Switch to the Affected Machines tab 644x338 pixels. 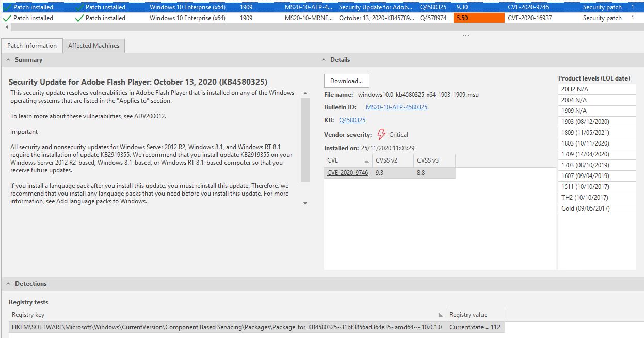tap(93, 46)
